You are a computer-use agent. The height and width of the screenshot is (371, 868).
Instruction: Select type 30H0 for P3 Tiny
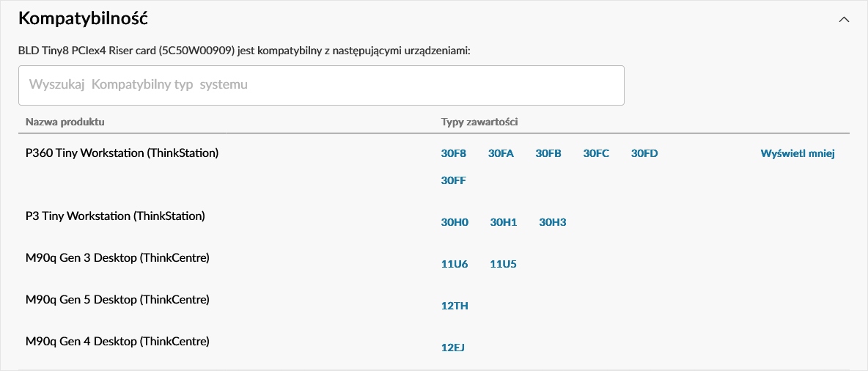pyautogui.click(x=455, y=222)
